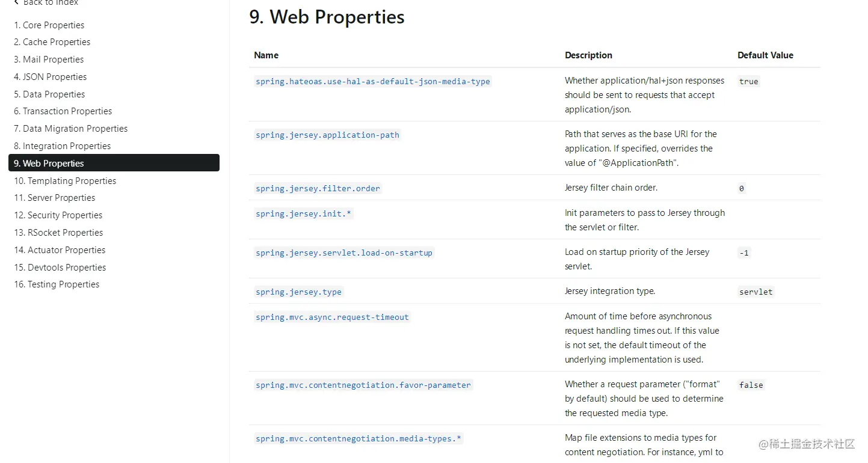Click description starting 'Amount of time before asynchronous'
The width and height of the screenshot is (868, 463).
coord(642,338)
